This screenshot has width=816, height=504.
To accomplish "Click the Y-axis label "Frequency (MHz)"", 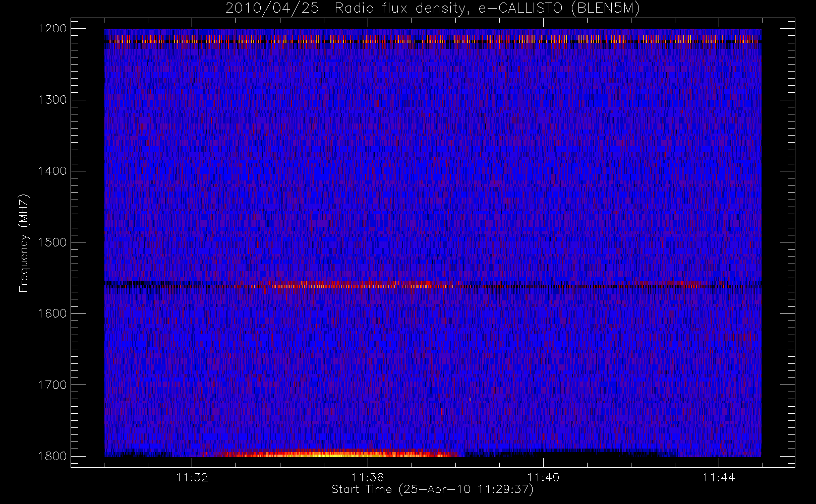I will 24,243.
